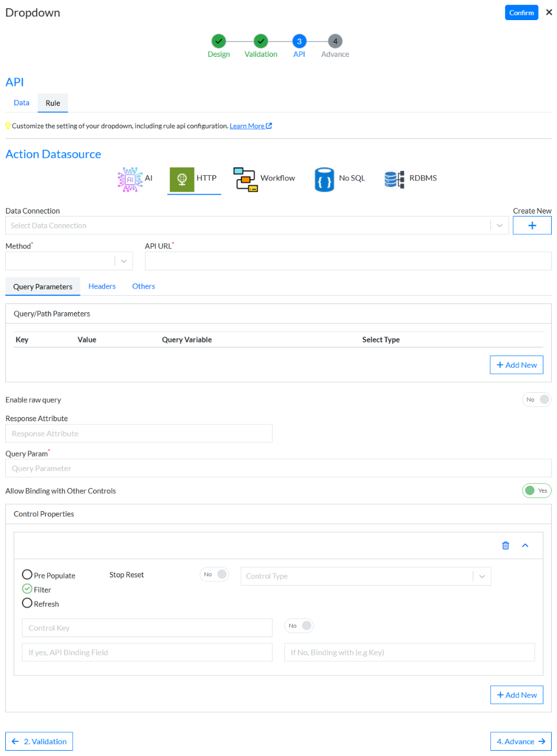Image resolution: width=557 pixels, height=756 pixels.
Task: Choose the HTTP datasource icon
Action: [182, 179]
